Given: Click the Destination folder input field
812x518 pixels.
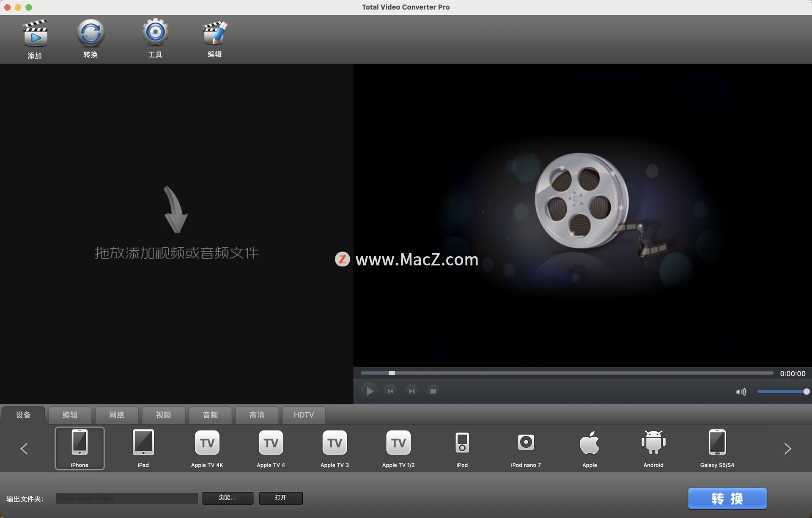Looking at the screenshot, I should pos(127,498).
